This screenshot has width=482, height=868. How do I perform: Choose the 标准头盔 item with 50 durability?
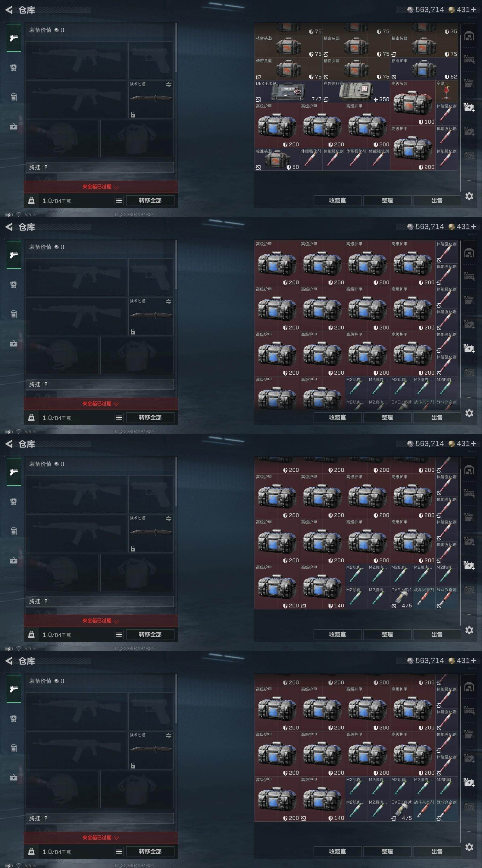(x=277, y=159)
